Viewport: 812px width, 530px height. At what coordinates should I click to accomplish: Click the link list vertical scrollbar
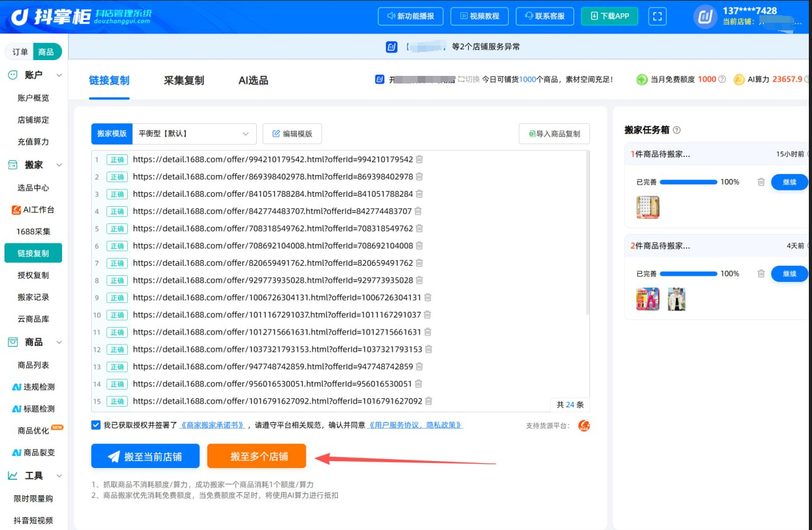click(x=587, y=234)
